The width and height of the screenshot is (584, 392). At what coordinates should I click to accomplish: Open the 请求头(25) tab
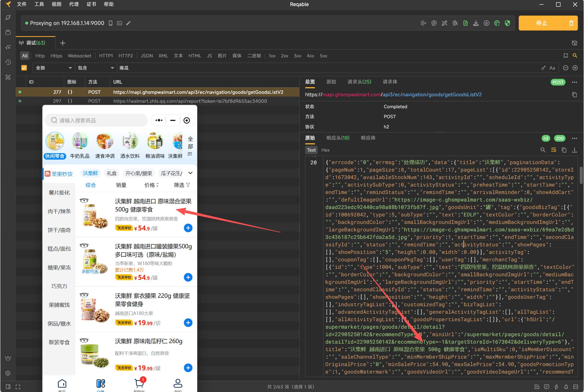tap(359, 82)
